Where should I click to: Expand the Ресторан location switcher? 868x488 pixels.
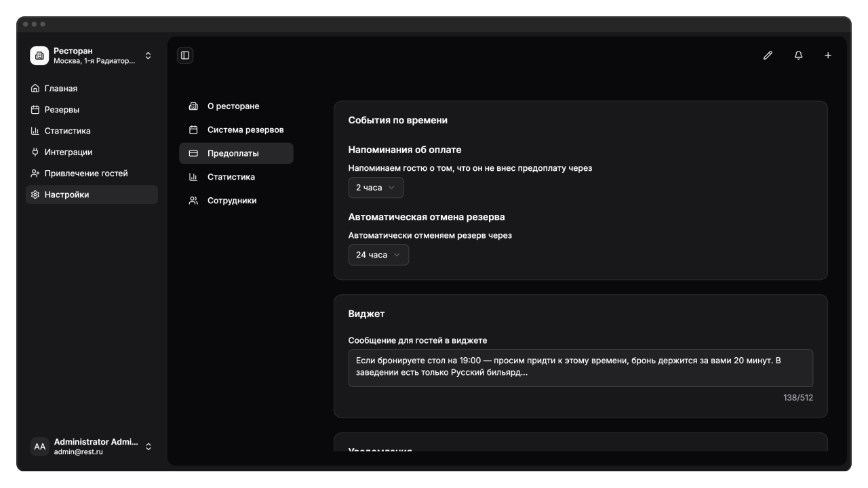point(148,56)
